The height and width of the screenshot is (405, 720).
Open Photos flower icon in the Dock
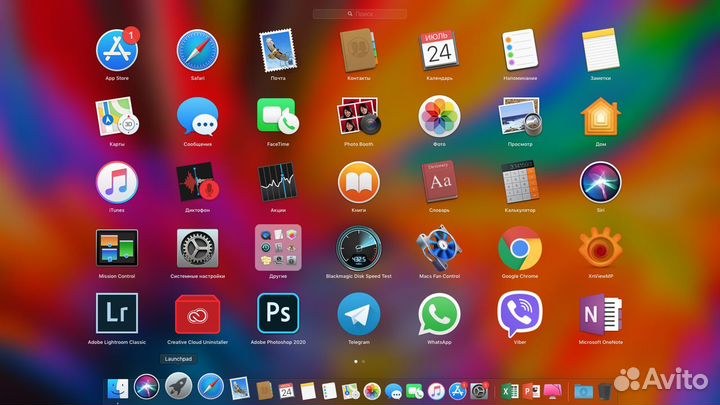pyautogui.click(x=372, y=391)
